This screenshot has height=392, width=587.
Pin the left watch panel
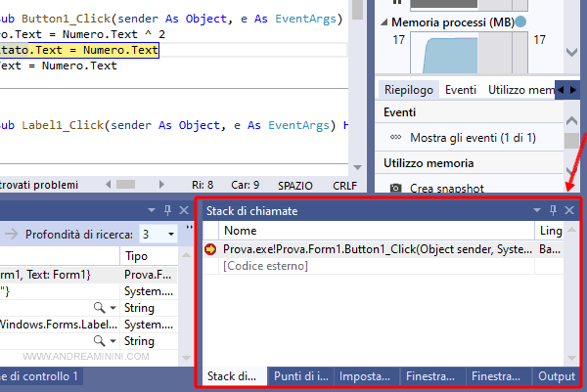click(x=167, y=210)
